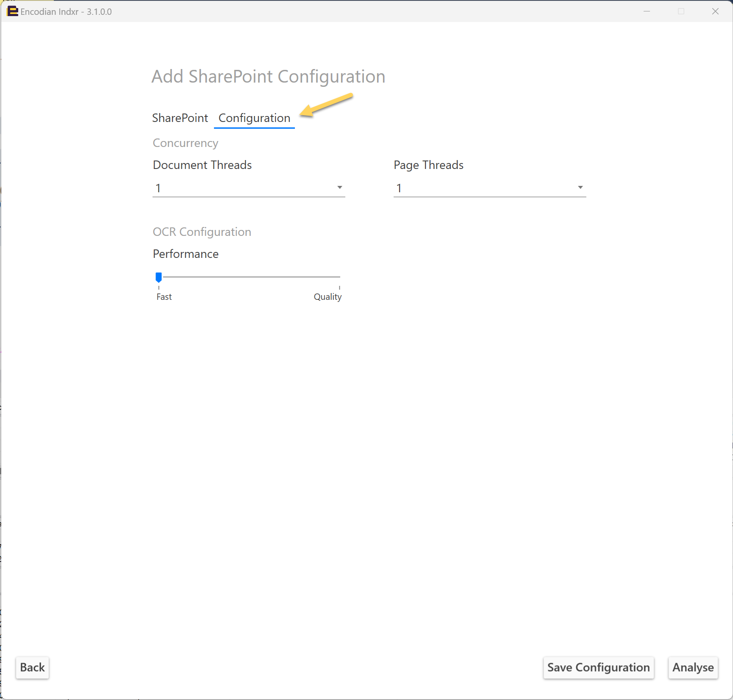Click the OCR Configuration heading
The image size is (733, 700).
tap(202, 232)
